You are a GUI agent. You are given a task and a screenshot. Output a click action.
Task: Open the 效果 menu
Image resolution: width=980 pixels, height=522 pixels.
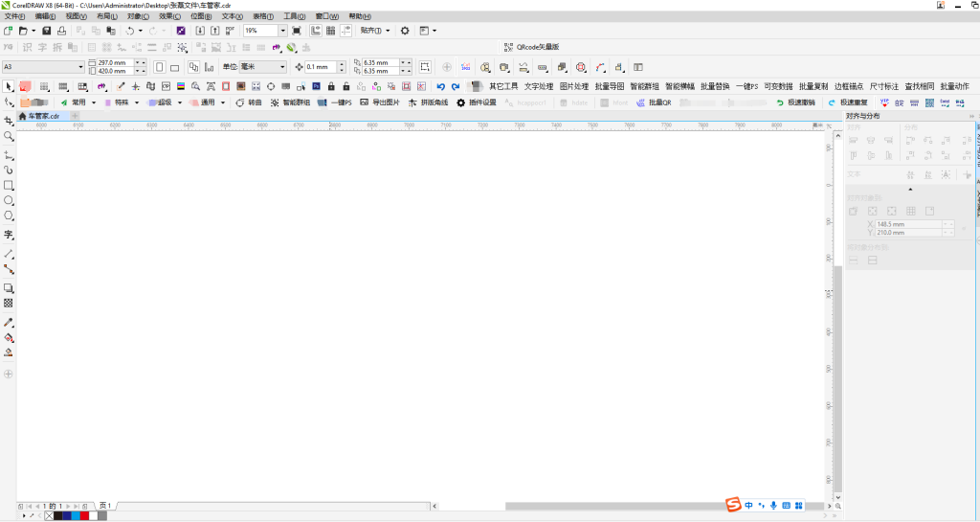point(168,16)
